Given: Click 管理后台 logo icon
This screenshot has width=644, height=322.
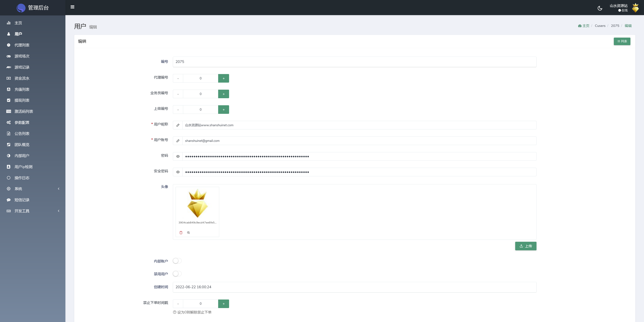Looking at the screenshot, I should pyautogui.click(x=21, y=8).
